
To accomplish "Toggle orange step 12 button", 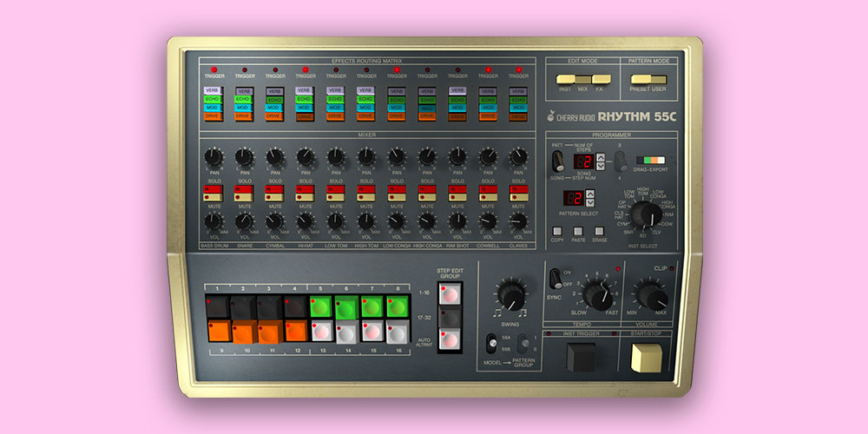I will pos(296,331).
